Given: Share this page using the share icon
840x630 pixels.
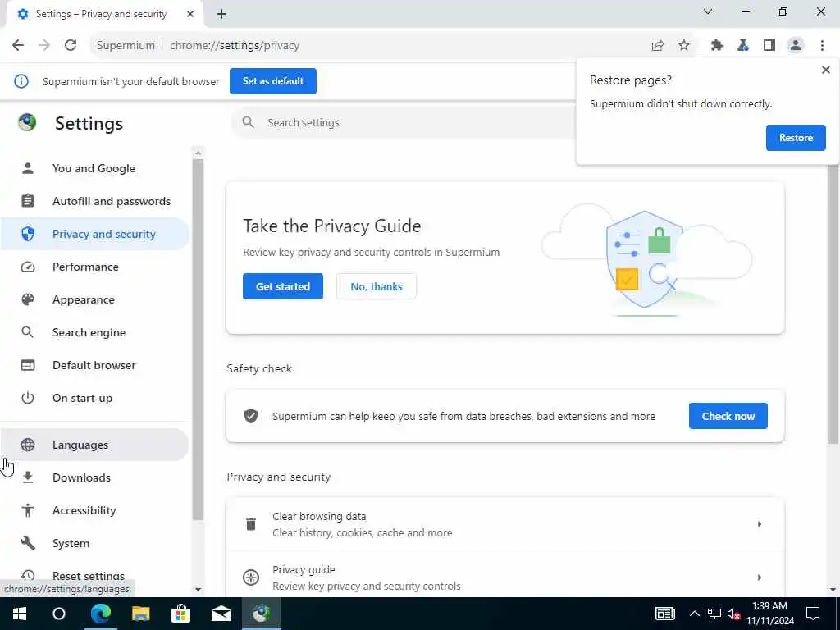Looking at the screenshot, I should [x=658, y=46].
